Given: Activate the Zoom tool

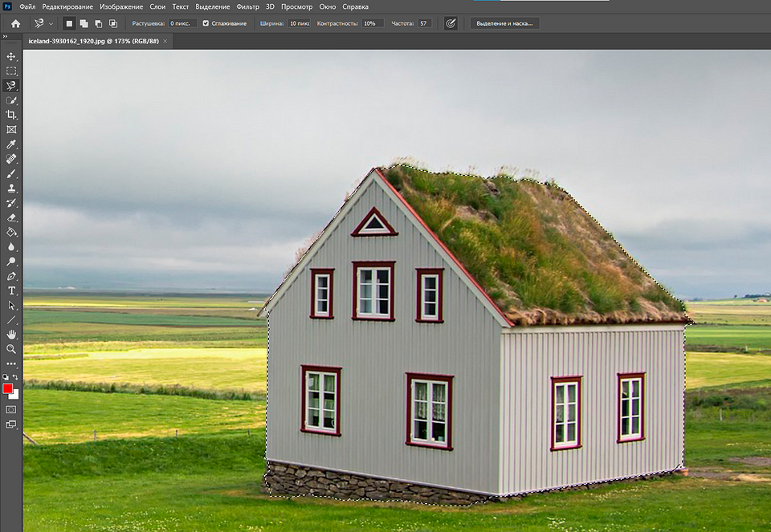Looking at the screenshot, I should pyautogui.click(x=11, y=349).
